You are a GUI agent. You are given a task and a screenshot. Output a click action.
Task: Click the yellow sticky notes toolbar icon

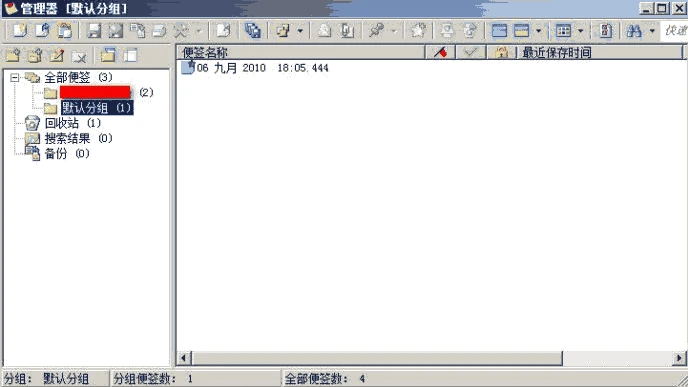(283, 30)
